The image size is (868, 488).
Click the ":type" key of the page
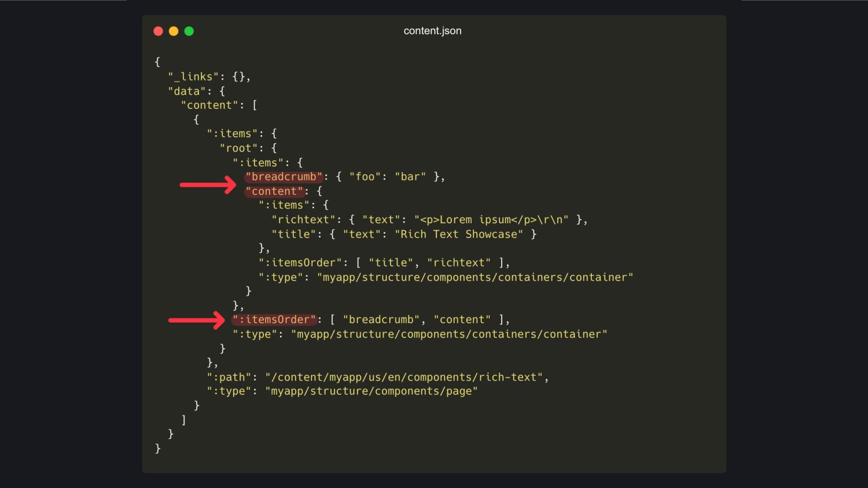[229, 391]
